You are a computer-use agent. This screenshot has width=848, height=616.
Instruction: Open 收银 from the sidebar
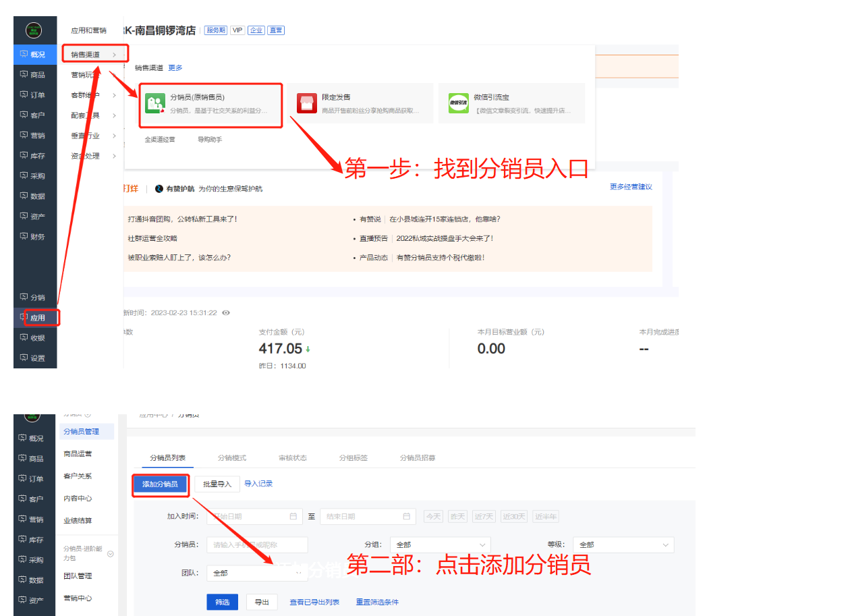click(25, 338)
